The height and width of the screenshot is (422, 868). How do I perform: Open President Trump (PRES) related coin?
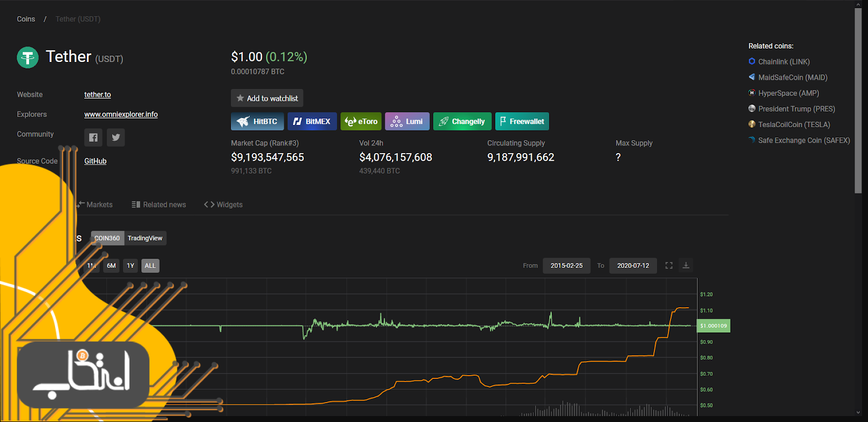coord(797,108)
